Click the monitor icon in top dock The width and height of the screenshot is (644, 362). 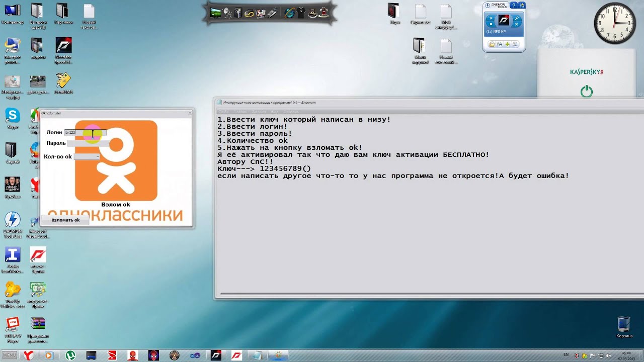click(x=216, y=13)
